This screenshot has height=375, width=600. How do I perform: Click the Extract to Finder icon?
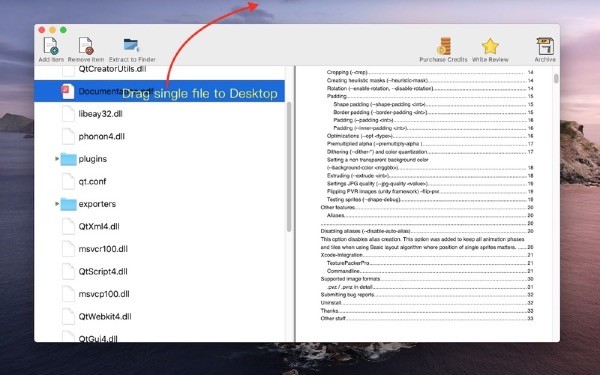pyautogui.click(x=132, y=45)
